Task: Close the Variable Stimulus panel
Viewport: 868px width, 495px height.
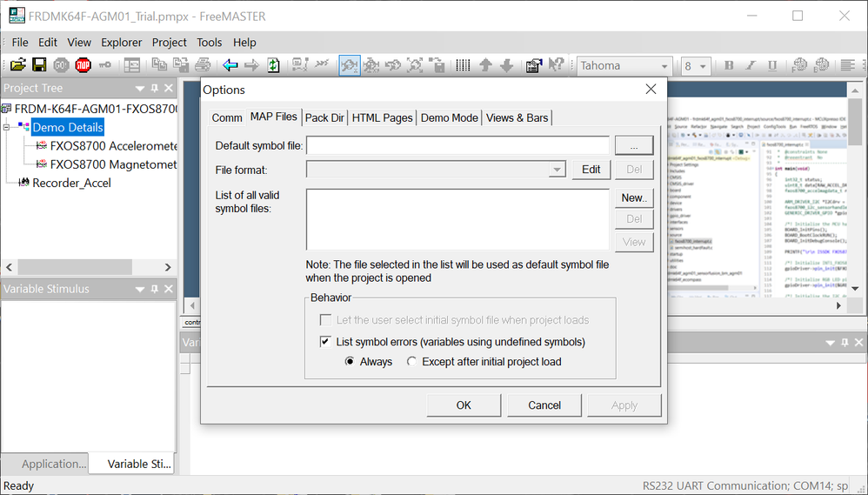Action: [169, 289]
